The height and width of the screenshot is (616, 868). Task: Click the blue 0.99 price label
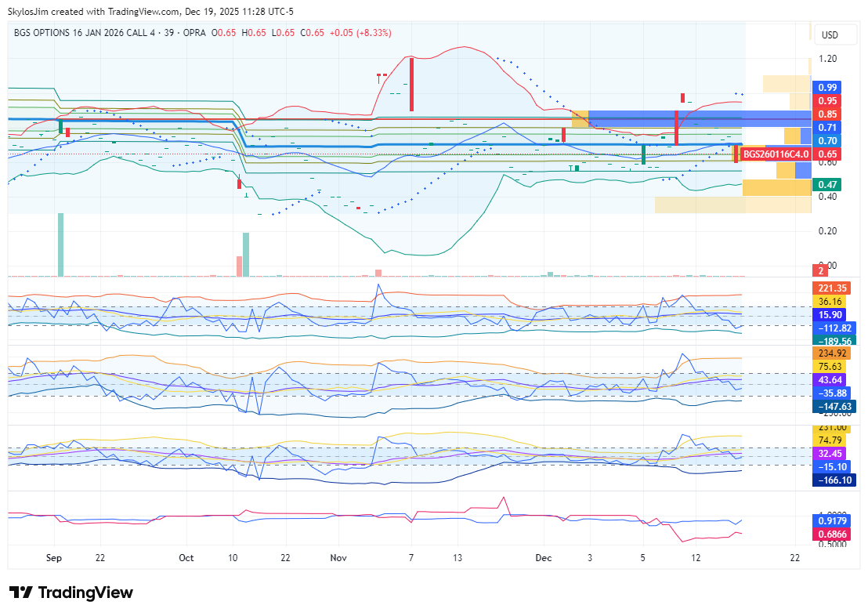click(x=827, y=88)
